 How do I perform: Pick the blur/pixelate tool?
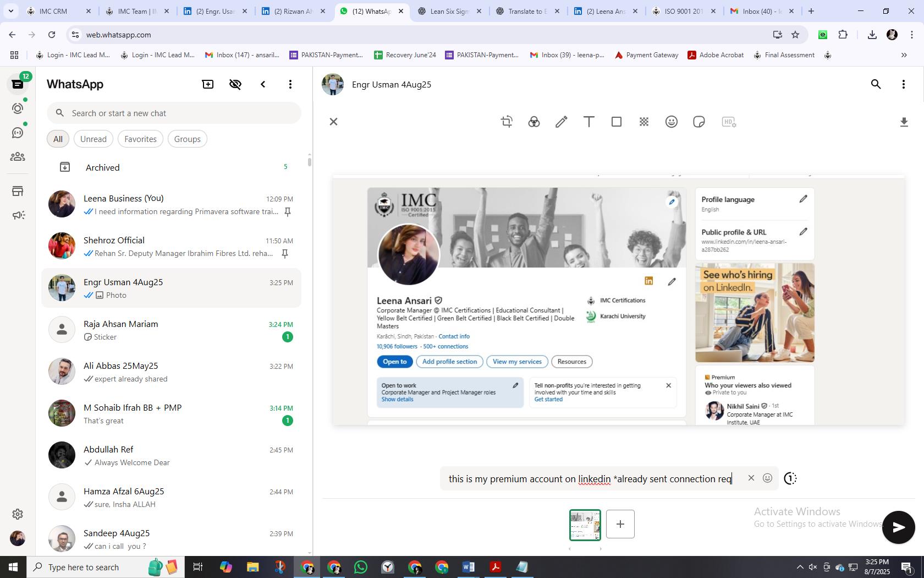point(644,122)
